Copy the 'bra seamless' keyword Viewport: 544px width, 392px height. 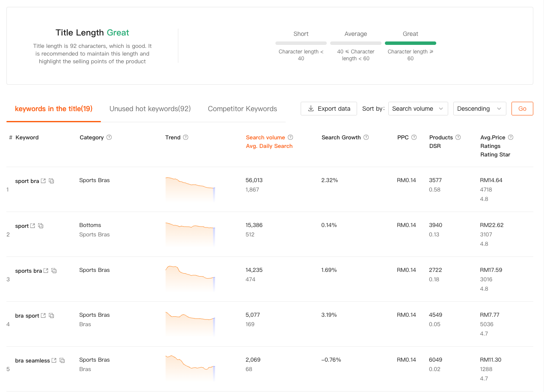click(x=62, y=360)
